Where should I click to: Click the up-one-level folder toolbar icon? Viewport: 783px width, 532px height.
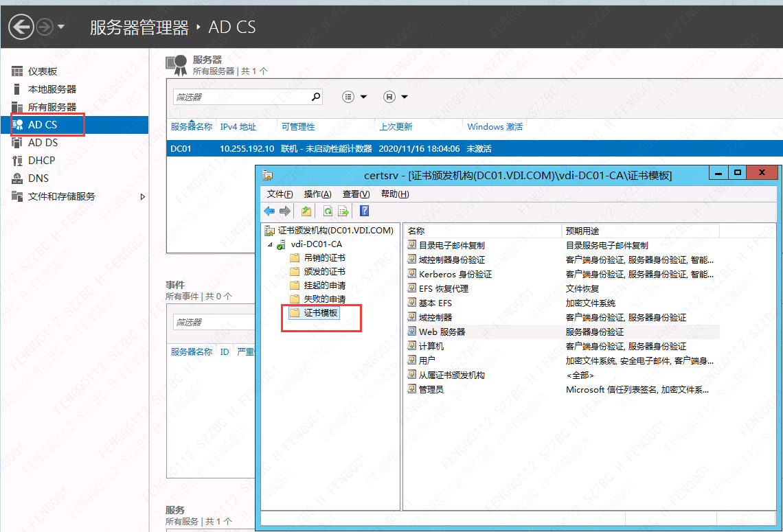(x=306, y=211)
